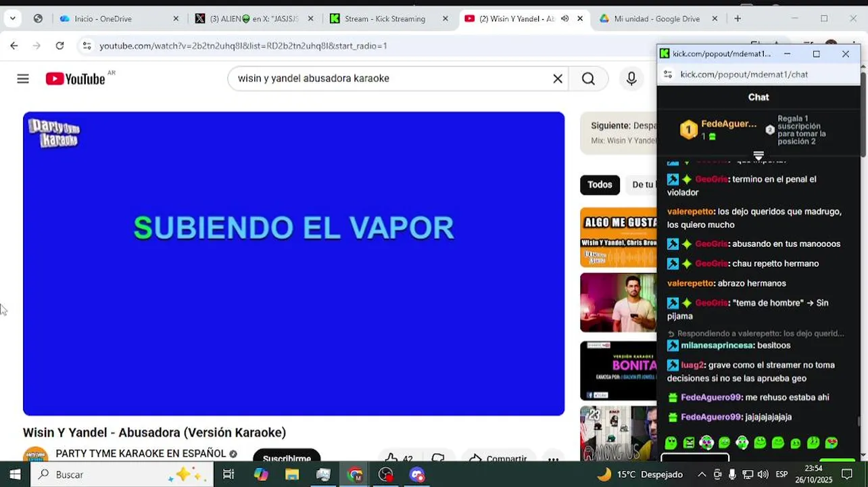This screenshot has height=487, width=868.
Task: Close the Inicio - OneDrive tab
Action: click(176, 19)
